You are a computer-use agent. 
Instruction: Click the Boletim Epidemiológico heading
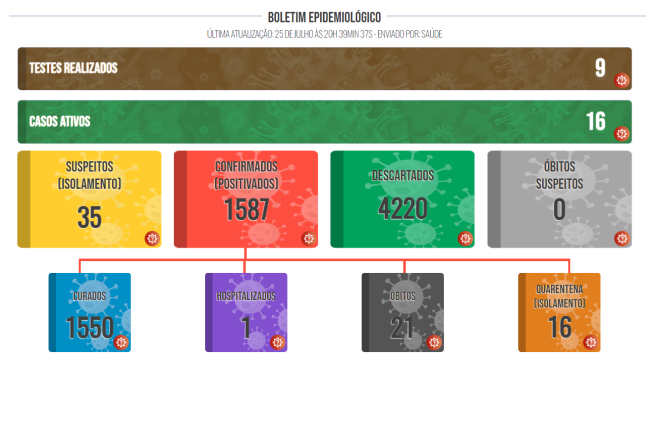tap(324, 18)
